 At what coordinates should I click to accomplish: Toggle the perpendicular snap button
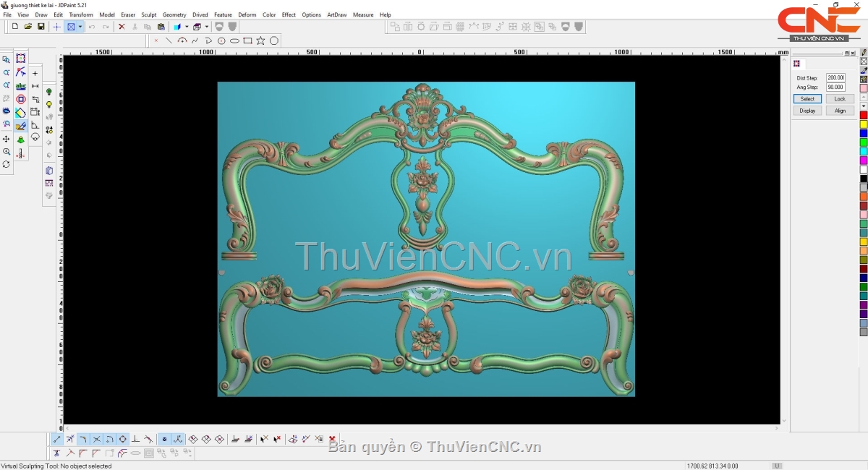(135, 439)
